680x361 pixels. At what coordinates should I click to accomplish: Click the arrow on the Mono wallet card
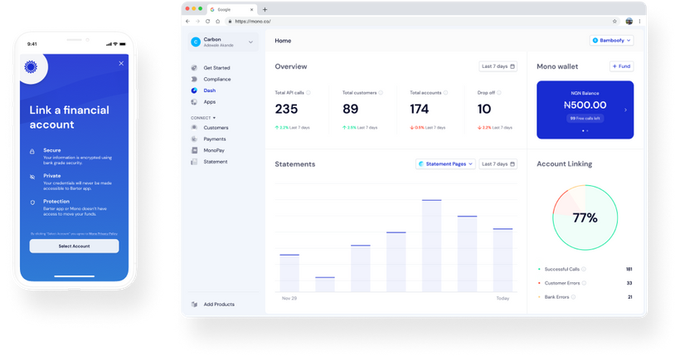pos(625,110)
